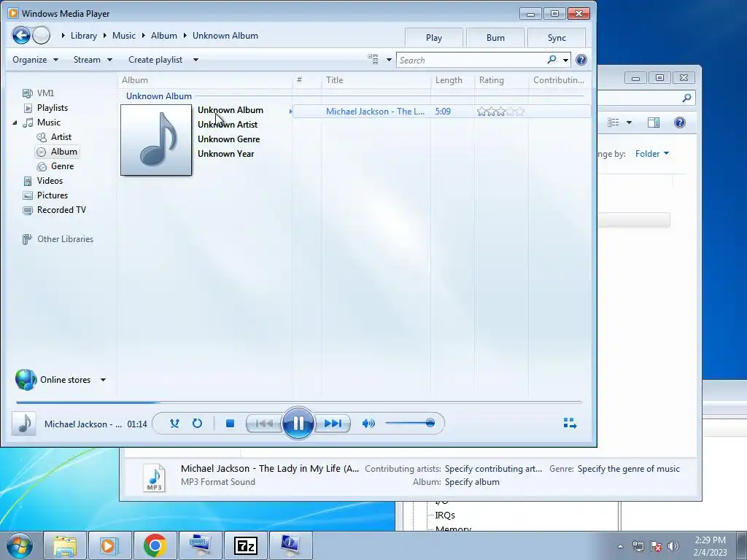747x560 pixels.
Task: Click the now playing album art icon
Action: tap(24, 424)
